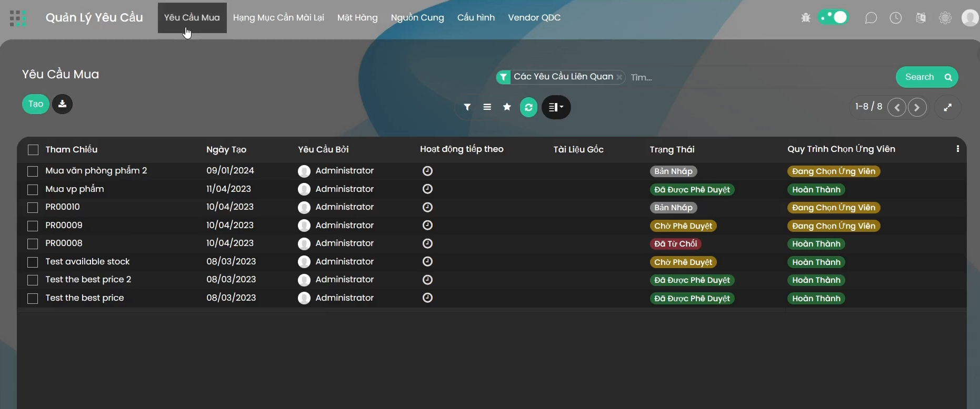This screenshot has width=980, height=409.
Task: Click the language translation icon
Action: coord(921,18)
